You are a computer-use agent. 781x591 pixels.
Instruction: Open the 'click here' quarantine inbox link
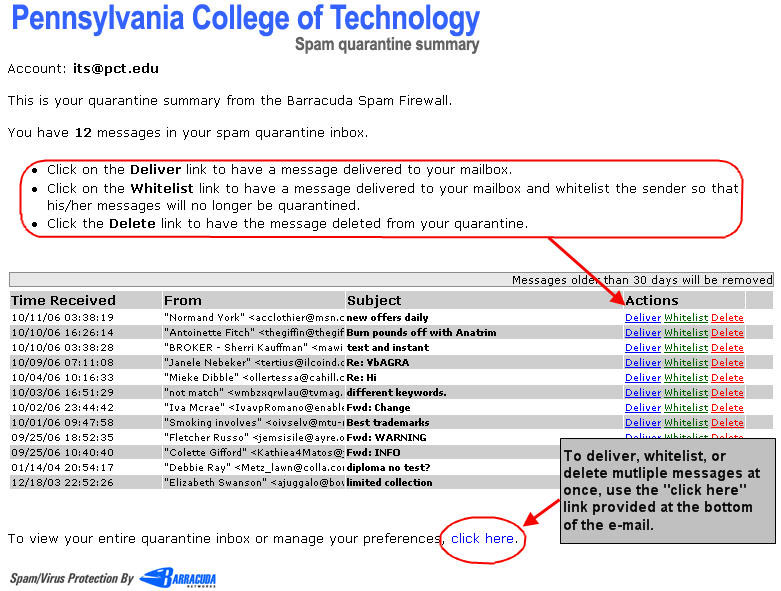coord(482,539)
